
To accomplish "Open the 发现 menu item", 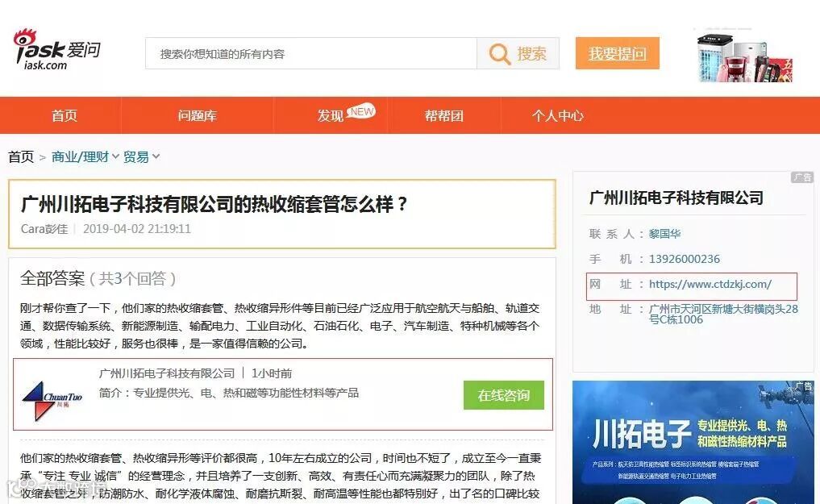I will click(x=331, y=115).
